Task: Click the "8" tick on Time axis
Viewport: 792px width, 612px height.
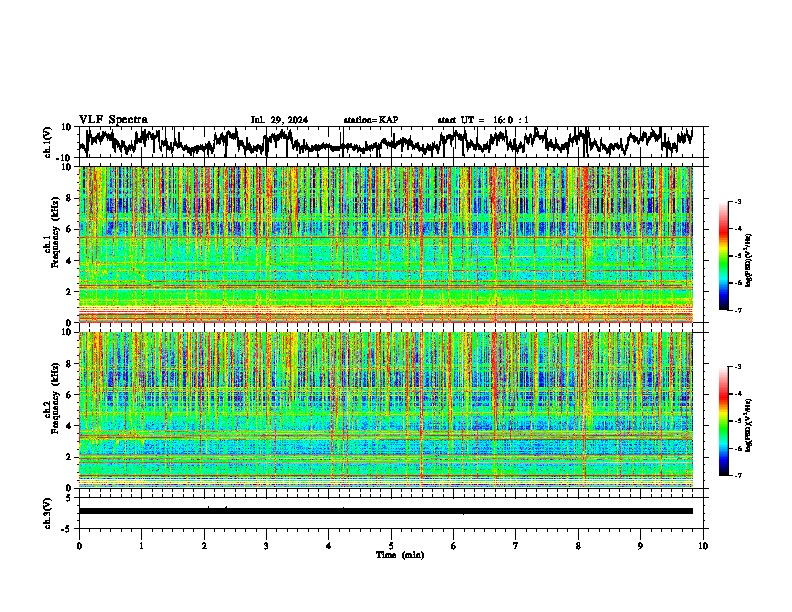Action: [578, 546]
